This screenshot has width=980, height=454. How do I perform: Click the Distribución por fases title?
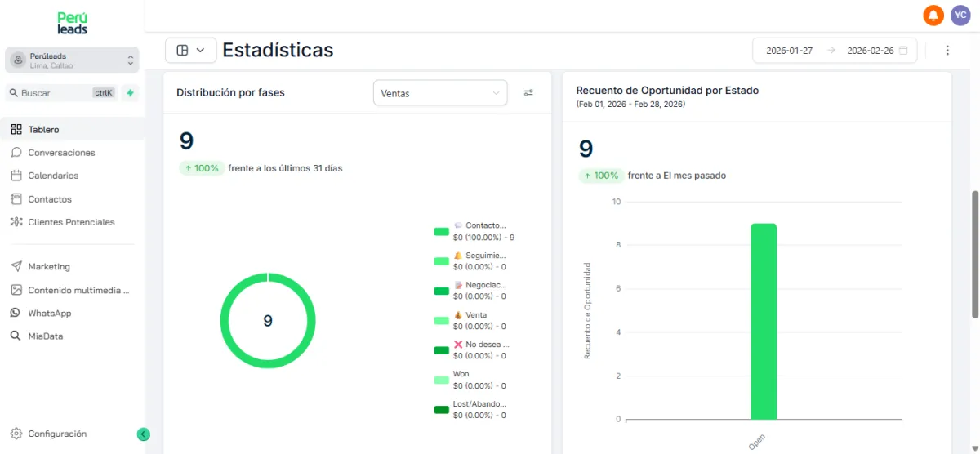pos(231,92)
